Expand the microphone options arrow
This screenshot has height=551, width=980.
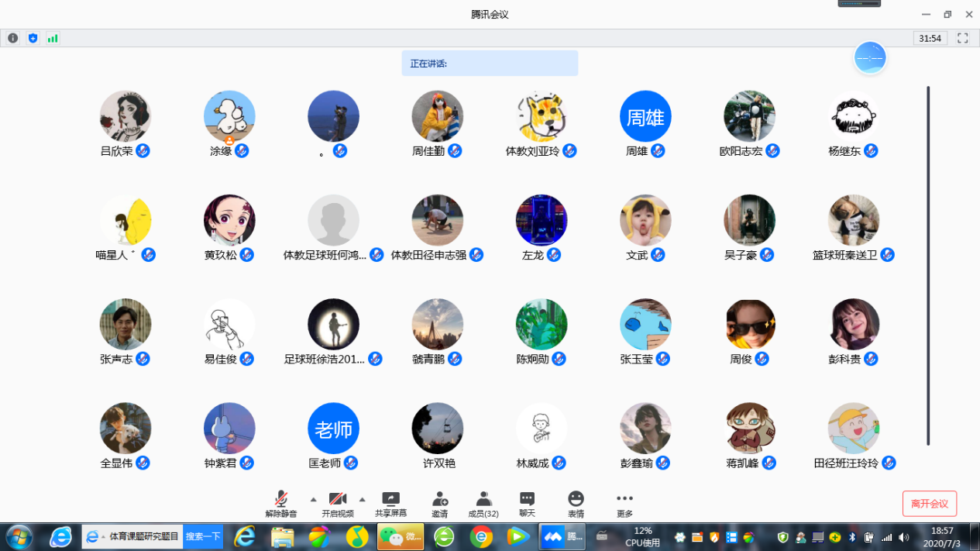(313, 499)
